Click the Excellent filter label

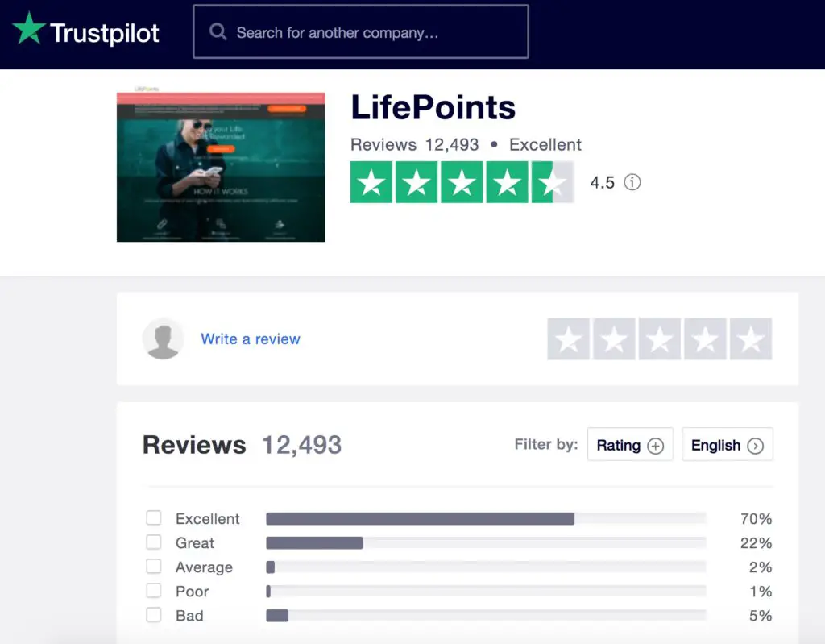pyautogui.click(x=208, y=519)
